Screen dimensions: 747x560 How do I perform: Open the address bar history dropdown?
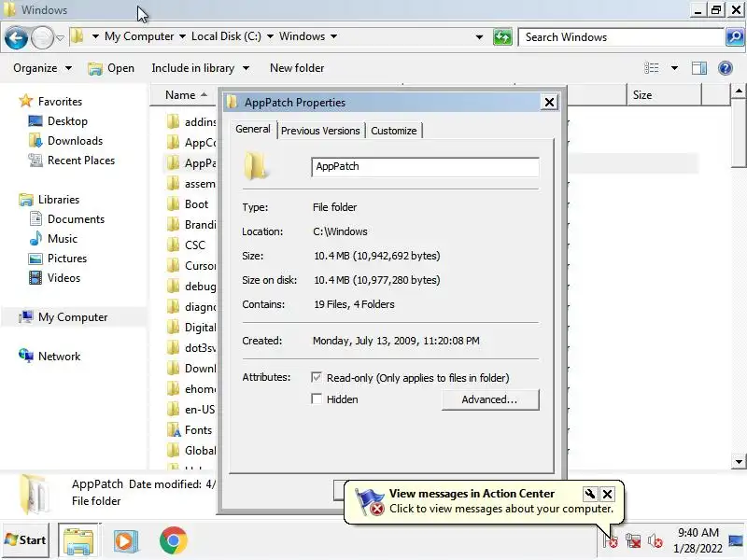(x=479, y=36)
